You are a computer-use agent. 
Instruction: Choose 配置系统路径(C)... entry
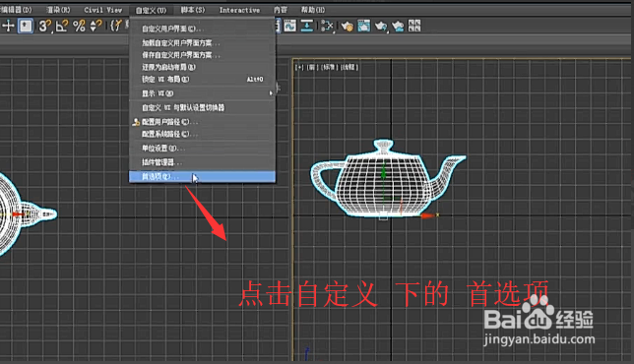[202, 134]
